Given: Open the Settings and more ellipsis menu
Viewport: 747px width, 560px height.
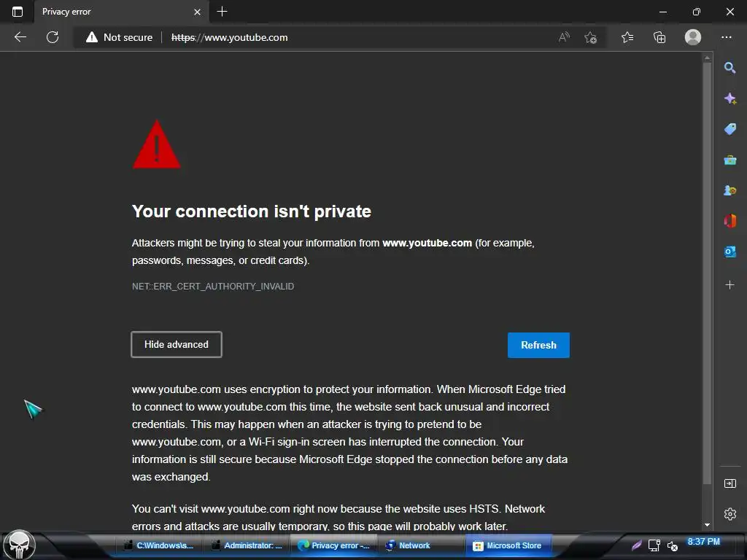Looking at the screenshot, I should coord(726,37).
